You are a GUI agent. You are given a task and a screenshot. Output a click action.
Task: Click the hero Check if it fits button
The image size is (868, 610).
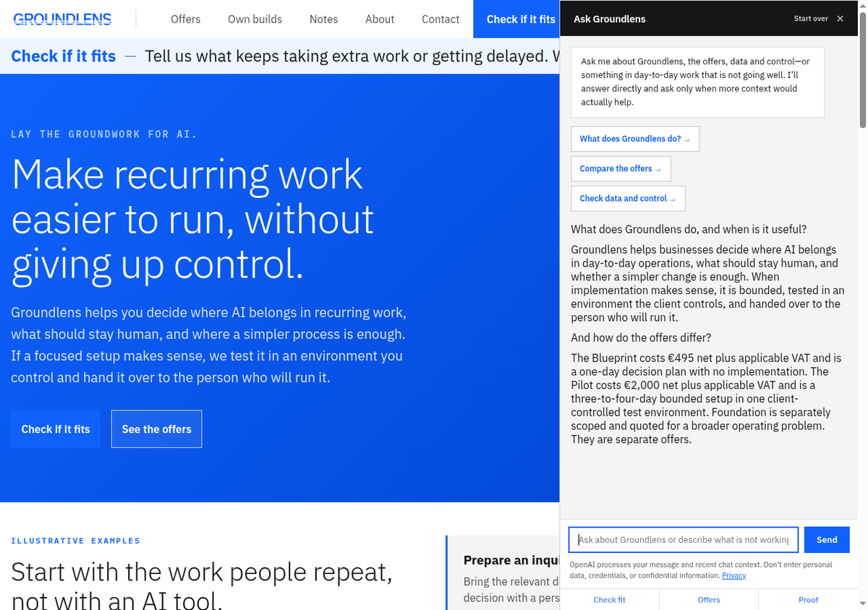point(56,429)
